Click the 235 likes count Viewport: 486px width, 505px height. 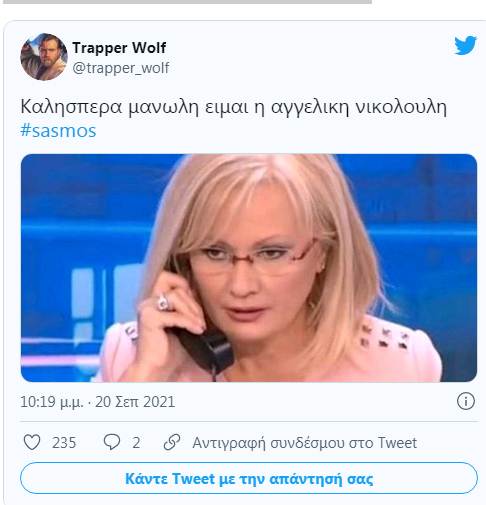click(64, 443)
